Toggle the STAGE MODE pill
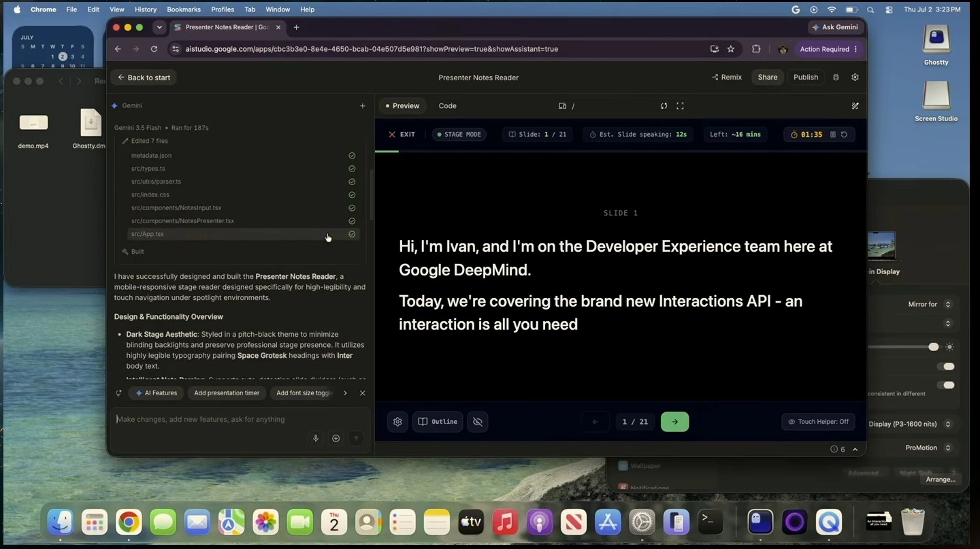Image resolution: width=980 pixels, height=549 pixels. [x=459, y=135]
